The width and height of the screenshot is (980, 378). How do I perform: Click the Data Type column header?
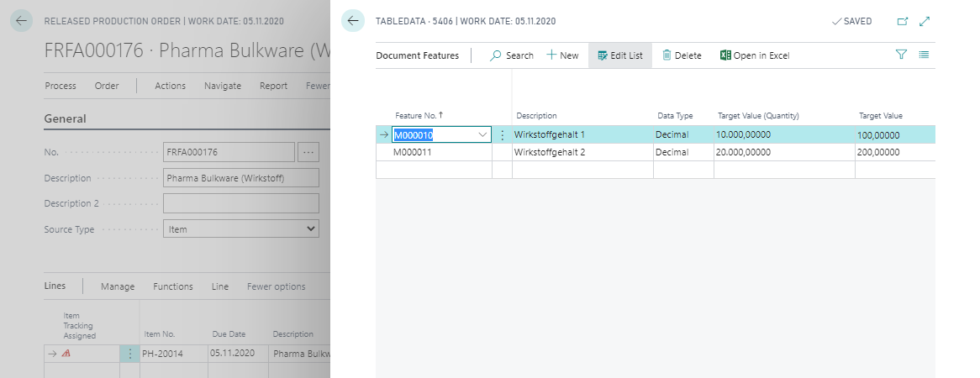675,116
